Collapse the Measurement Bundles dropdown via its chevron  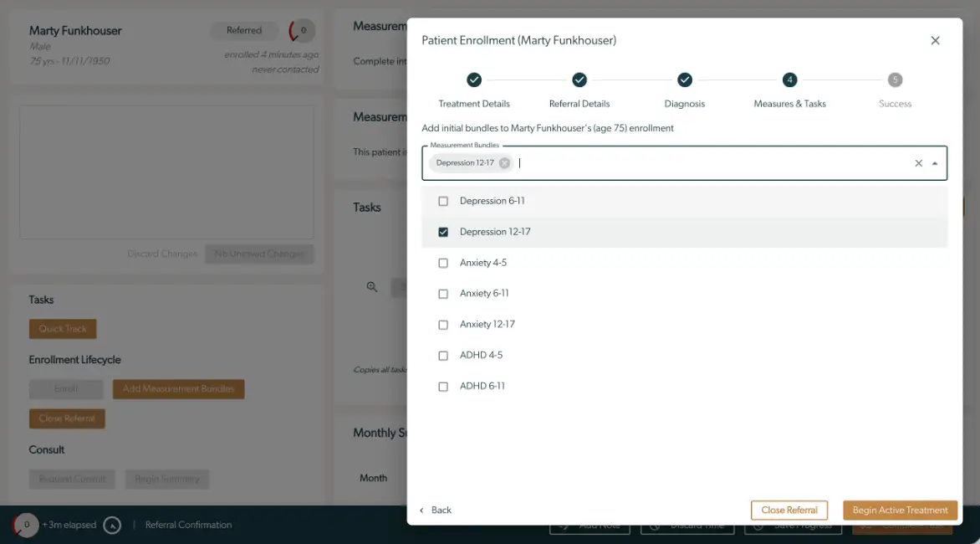coord(936,163)
